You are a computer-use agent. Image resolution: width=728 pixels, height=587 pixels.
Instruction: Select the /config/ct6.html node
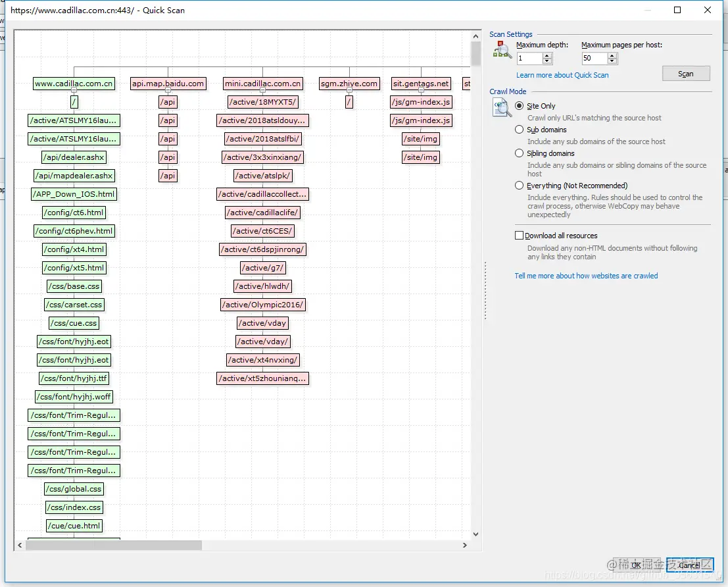tap(74, 213)
